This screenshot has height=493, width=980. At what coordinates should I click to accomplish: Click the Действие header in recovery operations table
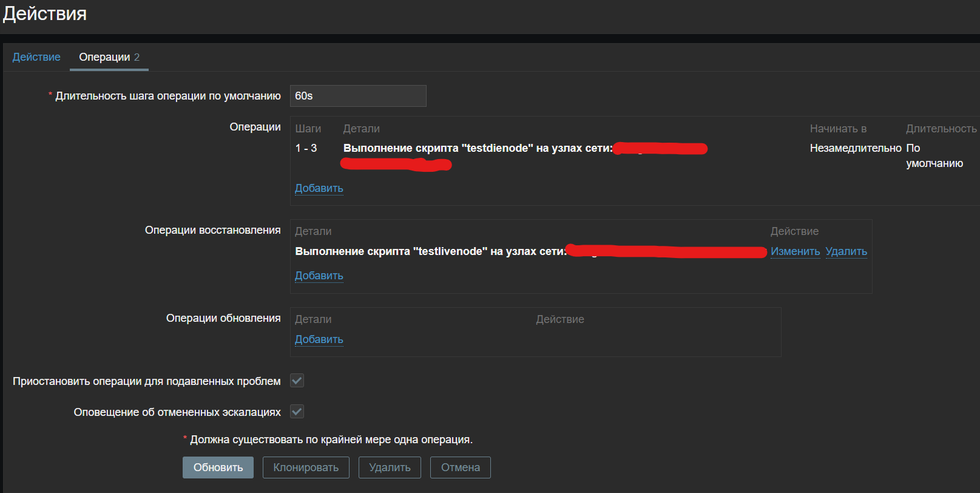(x=794, y=231)
